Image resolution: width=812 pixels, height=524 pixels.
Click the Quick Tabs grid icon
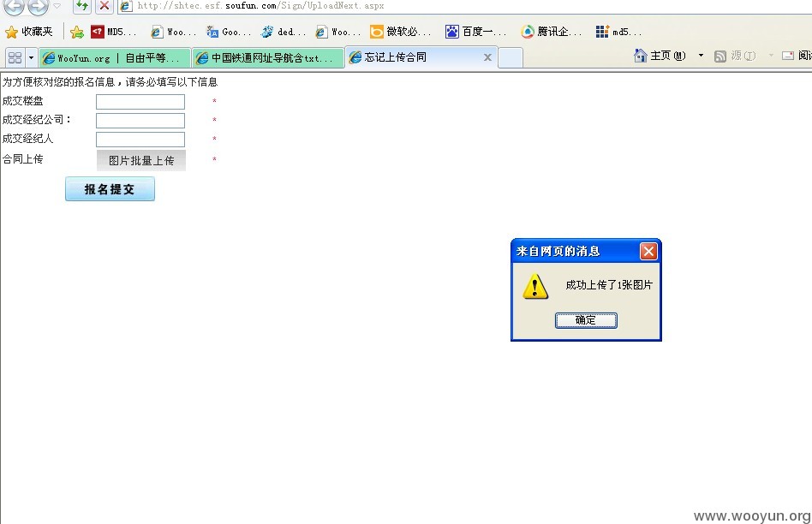tap(15, 57)
